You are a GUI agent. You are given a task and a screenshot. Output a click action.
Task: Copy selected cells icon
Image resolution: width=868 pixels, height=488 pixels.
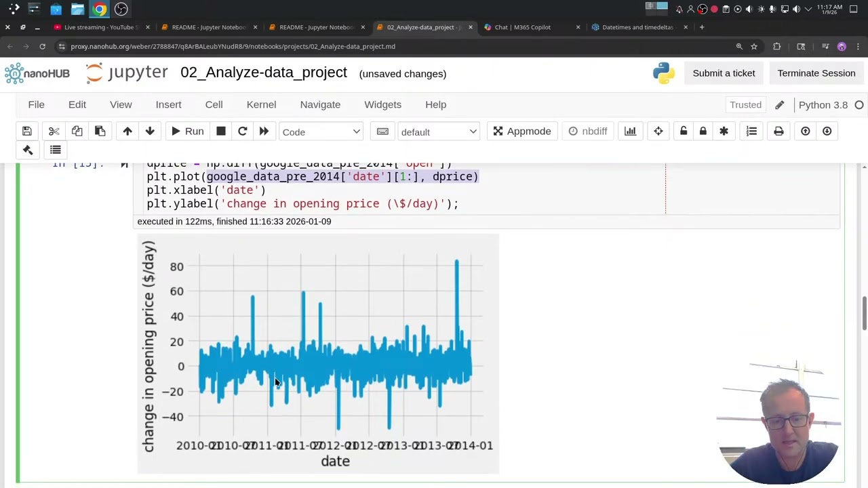click(x=77, y=131)
